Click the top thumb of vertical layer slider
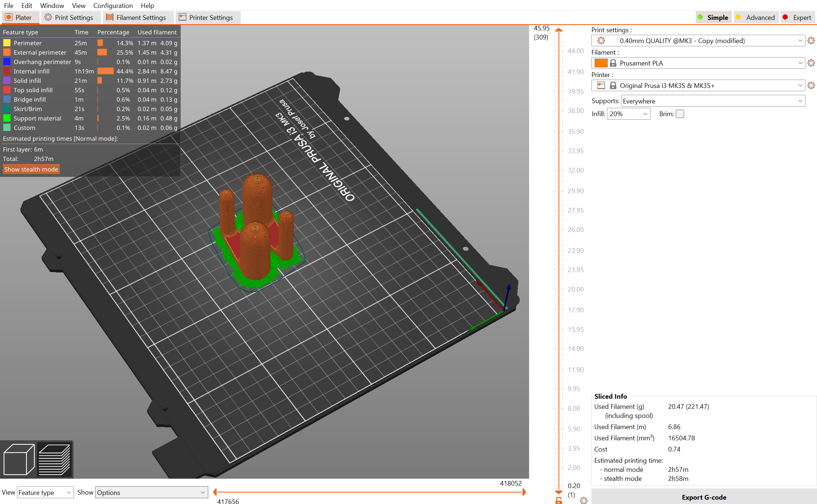 559,30
